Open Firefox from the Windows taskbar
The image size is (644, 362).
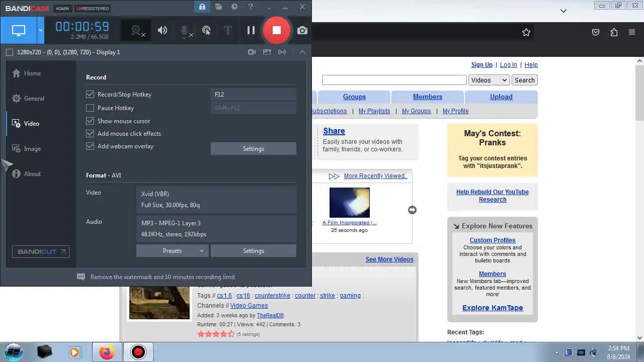(x=107, y=352)
